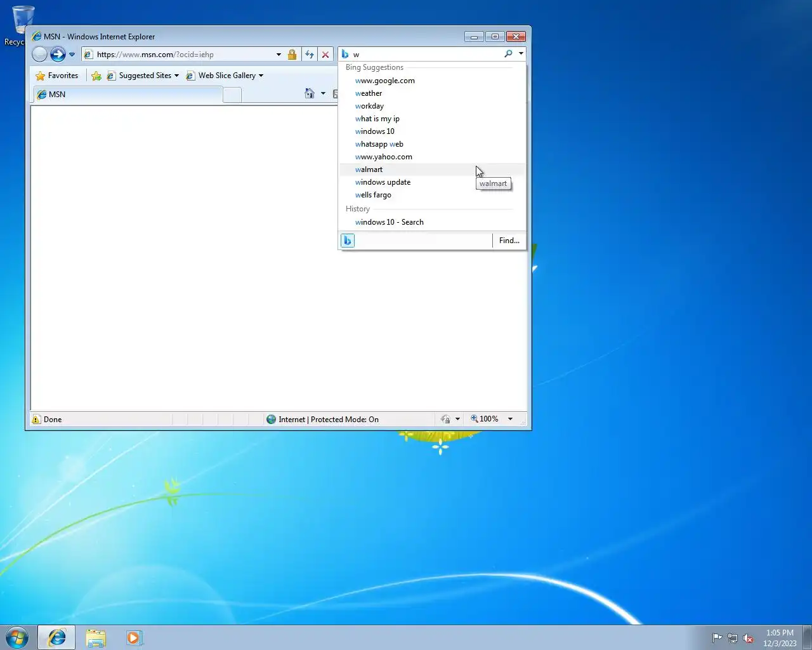Click the red Stop loading icon
This screenshot has height=650, width=812.
coord(325,55)
